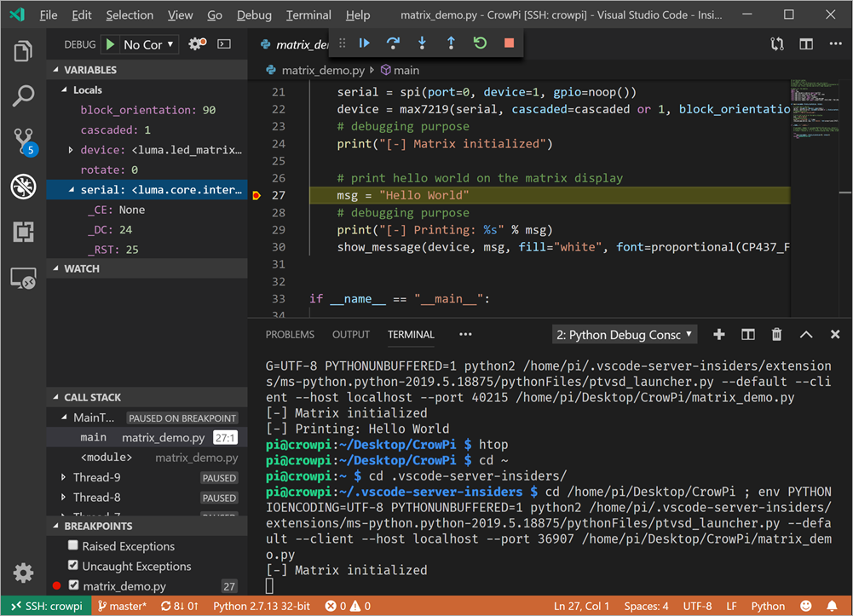
Task: Open the Debug view in activity bar
Action: 23,187
